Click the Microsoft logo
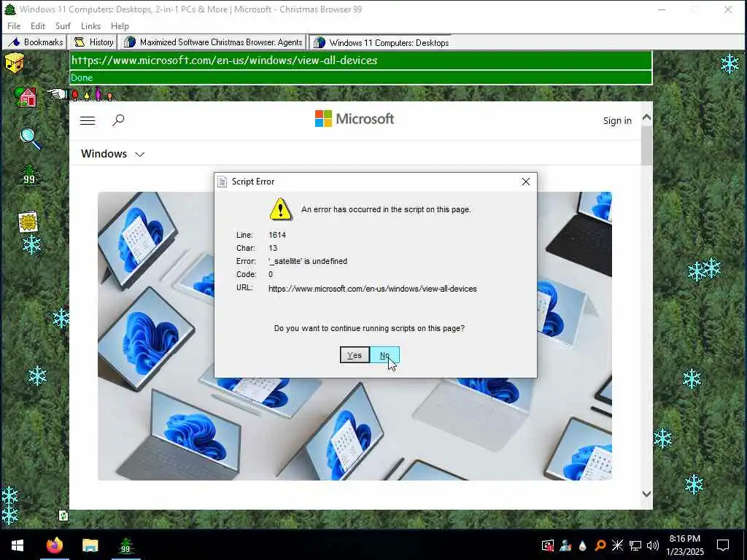The width and height of the screenshot is (747, 560). coord(355,119)
